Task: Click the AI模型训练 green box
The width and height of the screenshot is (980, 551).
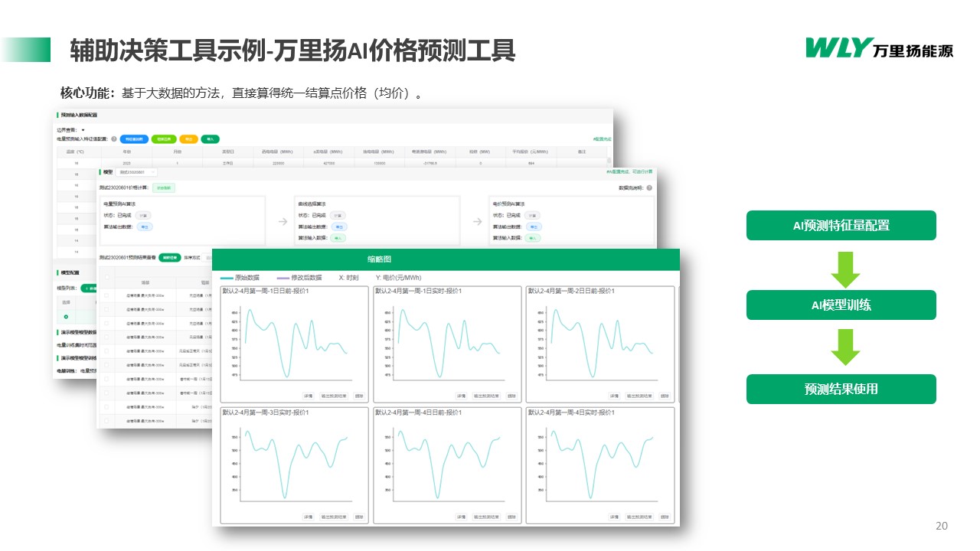Action: 841,305
